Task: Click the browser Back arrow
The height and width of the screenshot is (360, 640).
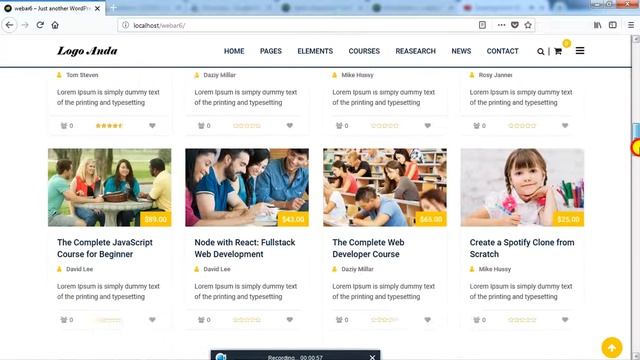Action: [9, 25]
